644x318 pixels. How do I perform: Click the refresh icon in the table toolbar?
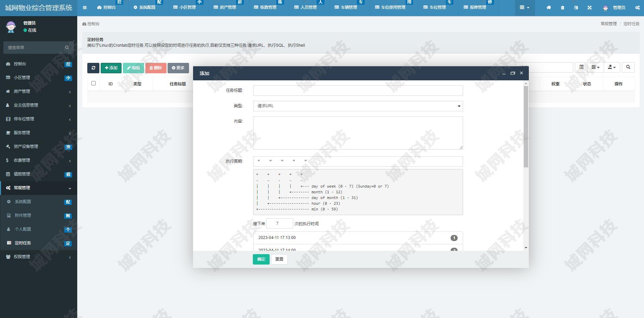93,68
